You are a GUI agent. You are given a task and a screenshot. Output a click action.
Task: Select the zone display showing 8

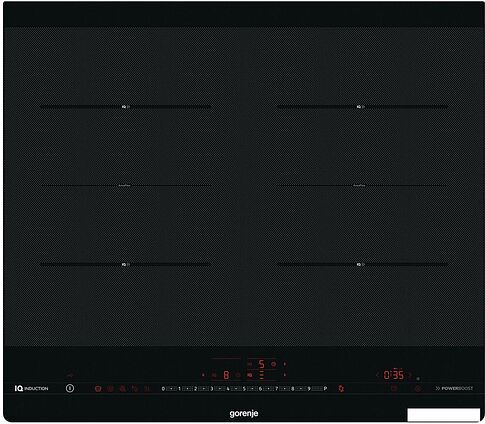226,375
